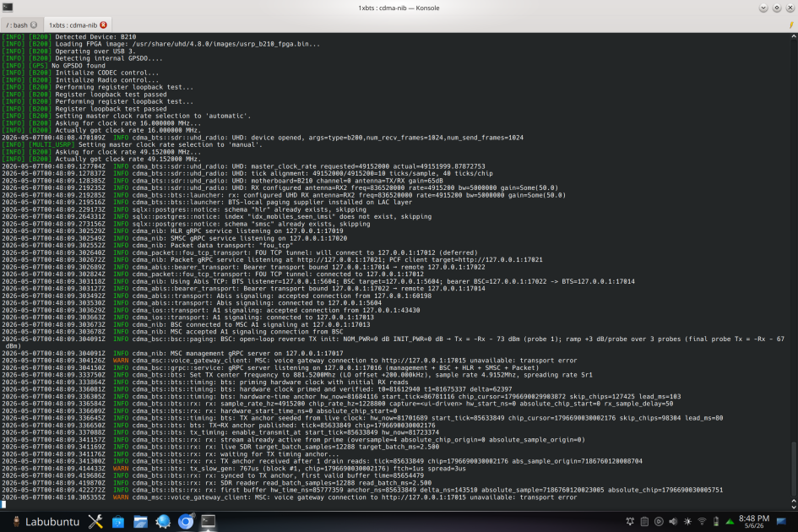
Task: Open the battery status tray icon
Action: coord(716,521)
